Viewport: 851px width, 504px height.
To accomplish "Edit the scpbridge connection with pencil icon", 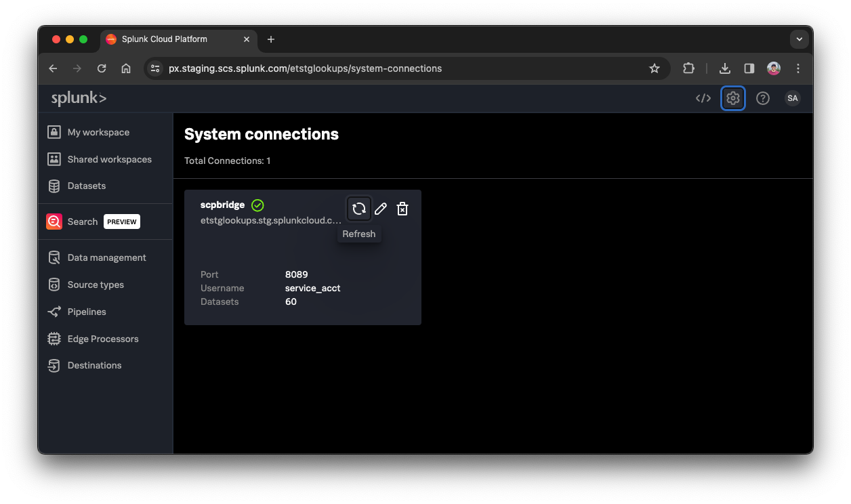I will (x=381, y=209).
